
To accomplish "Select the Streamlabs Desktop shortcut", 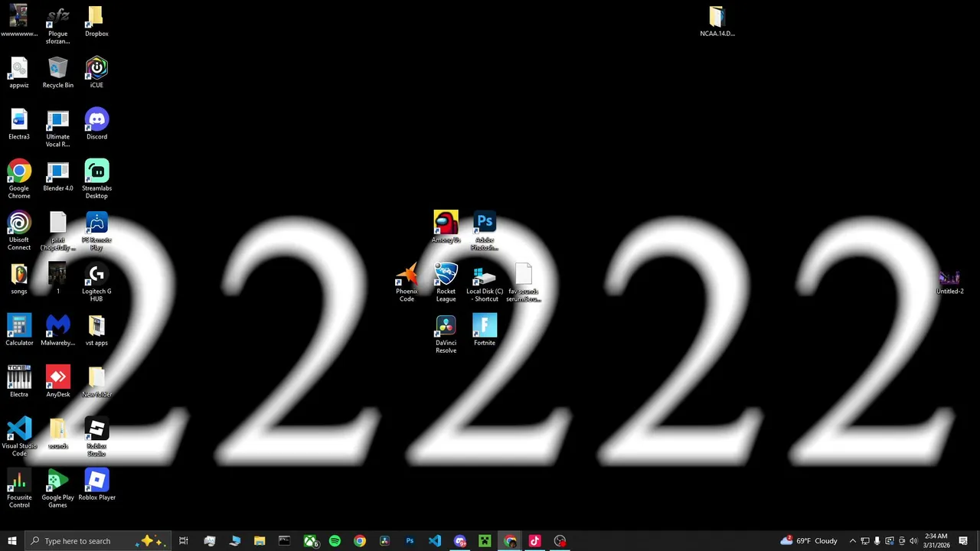I will pos(96,179).
